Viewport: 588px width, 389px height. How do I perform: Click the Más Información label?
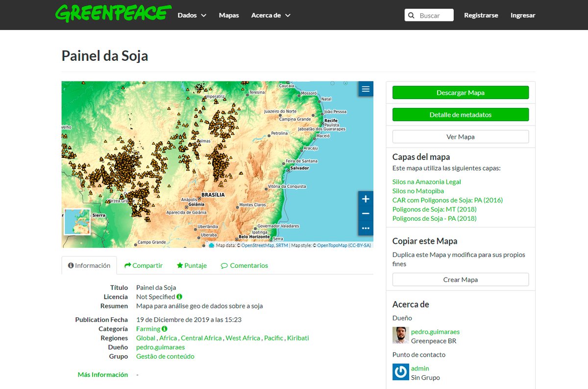103,374
